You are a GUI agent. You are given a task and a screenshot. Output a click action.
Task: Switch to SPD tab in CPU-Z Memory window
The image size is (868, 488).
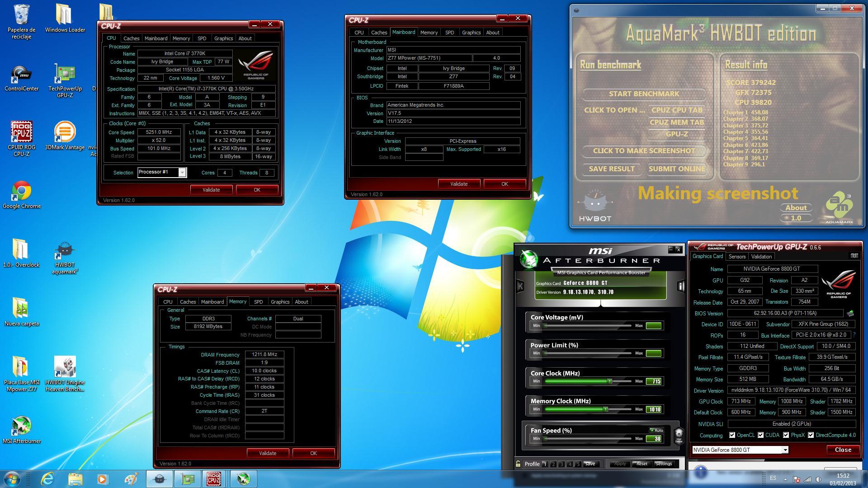click(259, 302)
